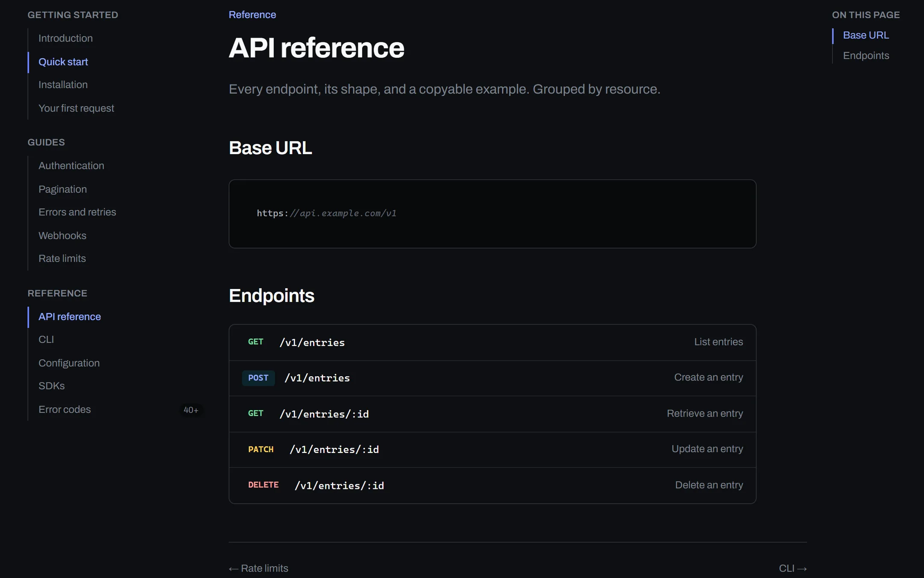Click the 40+ badge beside Error codes
Screen dimensions: 924x578
[191, 410]
